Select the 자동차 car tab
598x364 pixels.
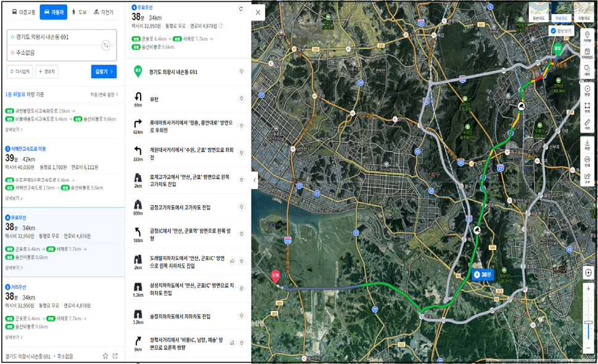tap(54, 12)
